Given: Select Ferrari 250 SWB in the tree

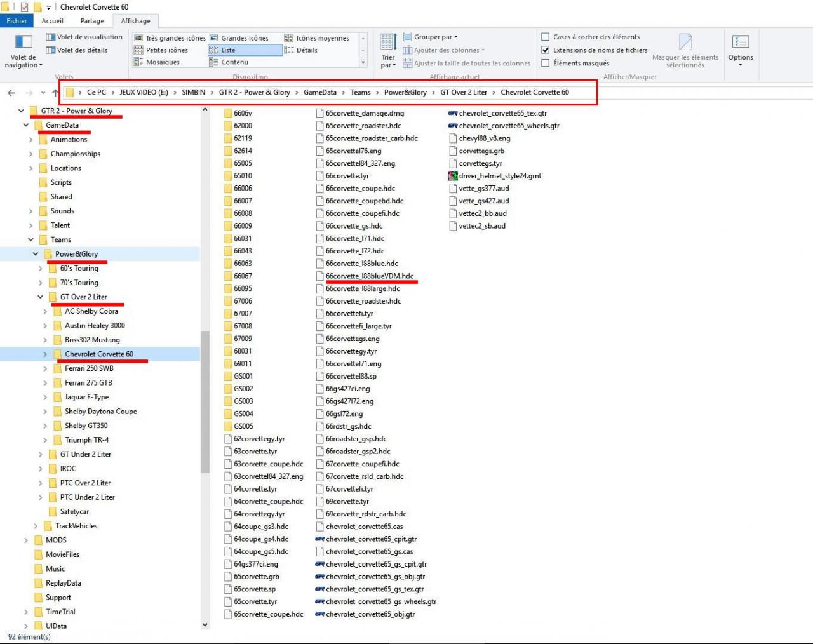Looking at the screenshot, I should (89, 368).
